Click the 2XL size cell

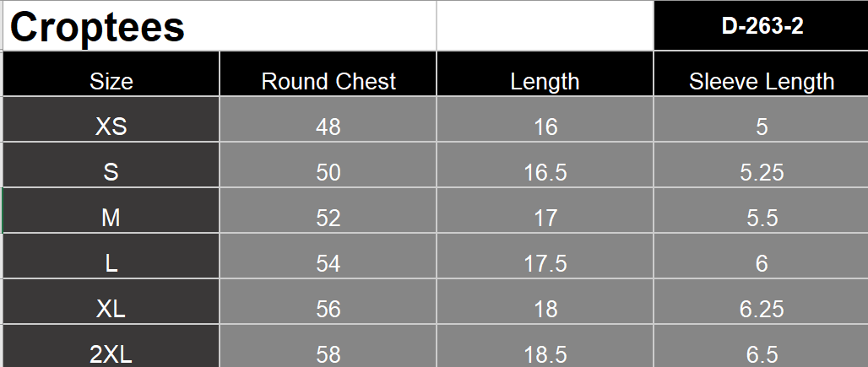111,354
